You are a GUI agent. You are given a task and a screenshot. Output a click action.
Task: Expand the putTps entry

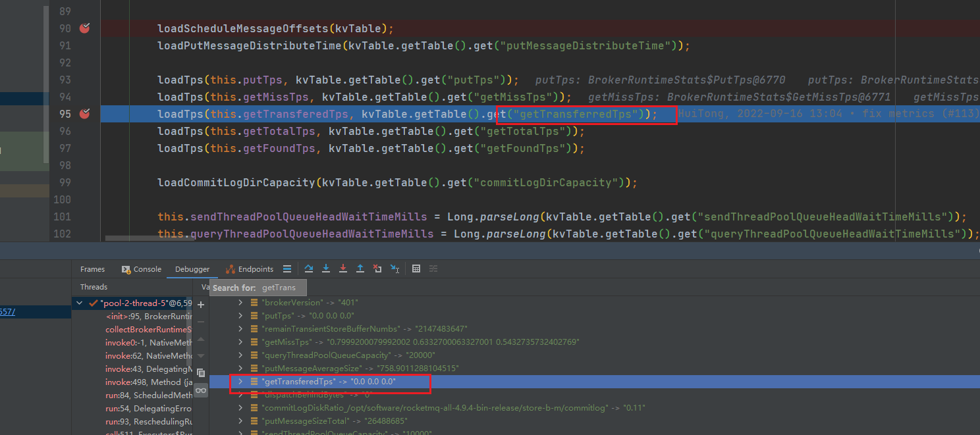click(240, 316)
